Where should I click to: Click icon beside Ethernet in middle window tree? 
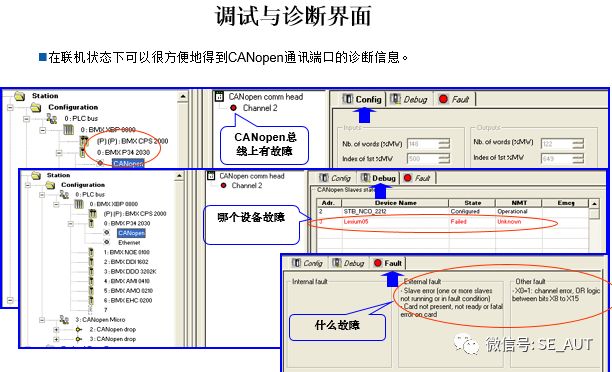point(107,242)
